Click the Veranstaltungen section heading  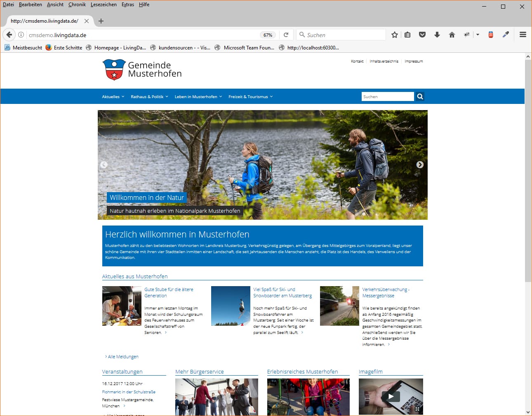click(x=122, y=371)
